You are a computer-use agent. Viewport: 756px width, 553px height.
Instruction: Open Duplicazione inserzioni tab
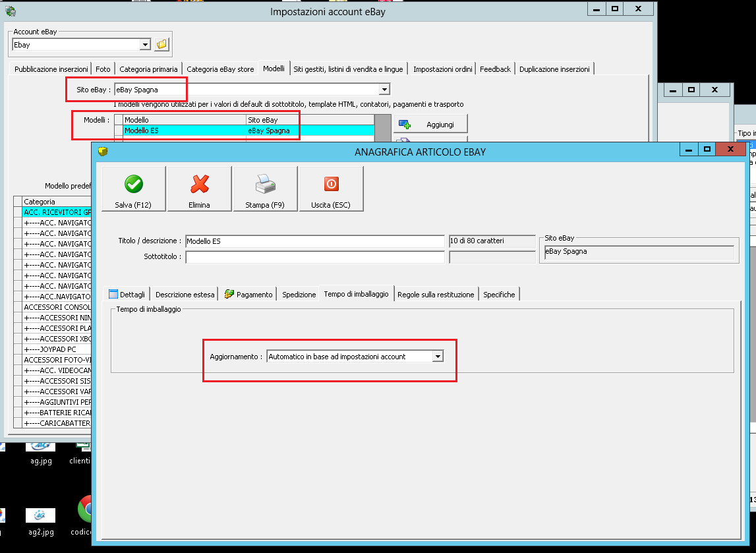(x=554, y=69)
